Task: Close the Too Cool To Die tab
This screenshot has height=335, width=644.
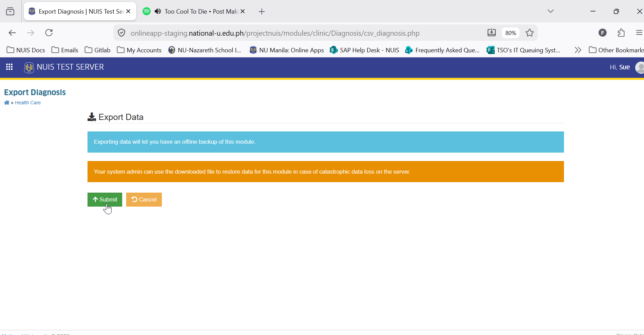Action: click(243, 11)
